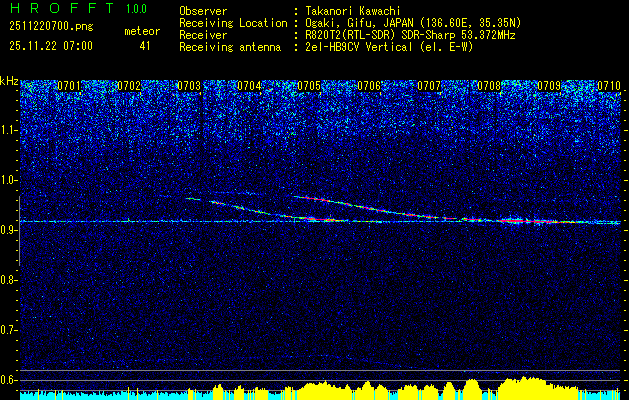Viewport: 629px width, 400px height.
Task: Click the 0708 time marker
Action: (x=489, y=86)
